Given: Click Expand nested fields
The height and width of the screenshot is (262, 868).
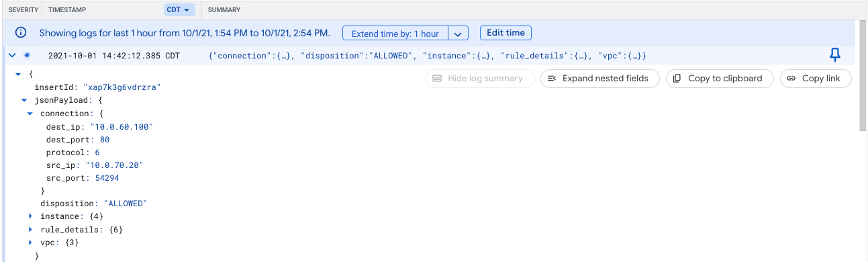Looking at the screenshot, I should (x=599, y=79).
